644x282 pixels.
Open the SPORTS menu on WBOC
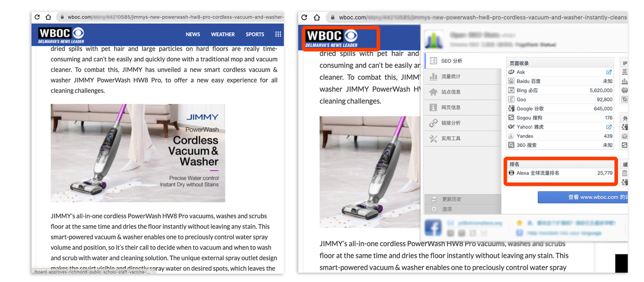(x=255, y=34)
